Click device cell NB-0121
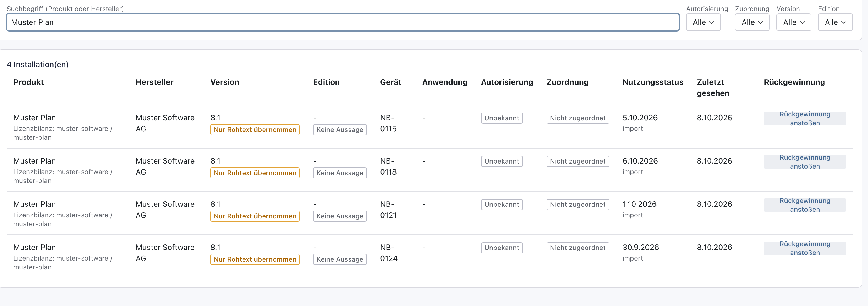This screenshot has height=306, width=868. click(388, 210)
